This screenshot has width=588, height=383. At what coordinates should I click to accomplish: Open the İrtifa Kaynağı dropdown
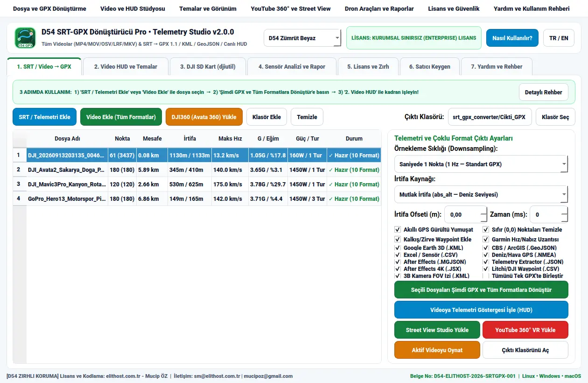point(481,194)
